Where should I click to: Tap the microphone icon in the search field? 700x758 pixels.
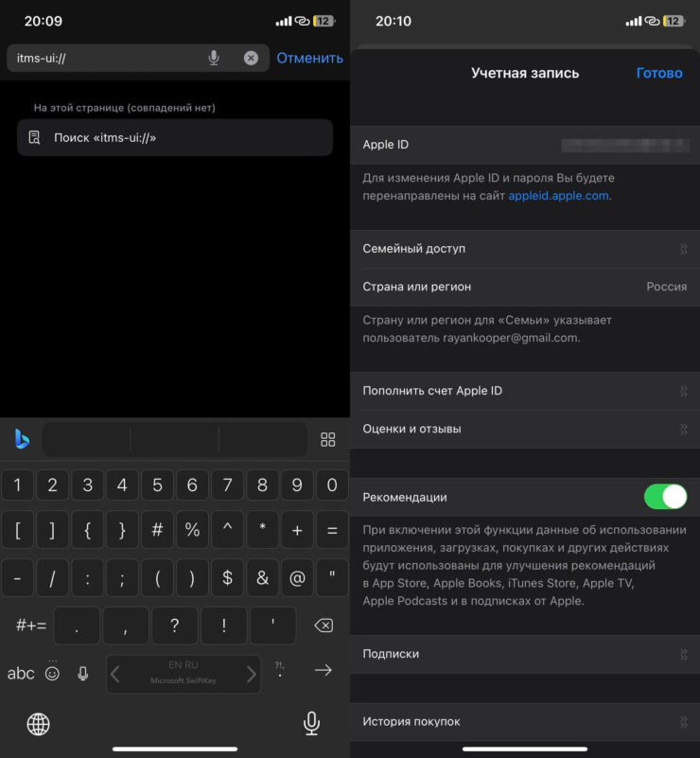click(x=214, y=58)
